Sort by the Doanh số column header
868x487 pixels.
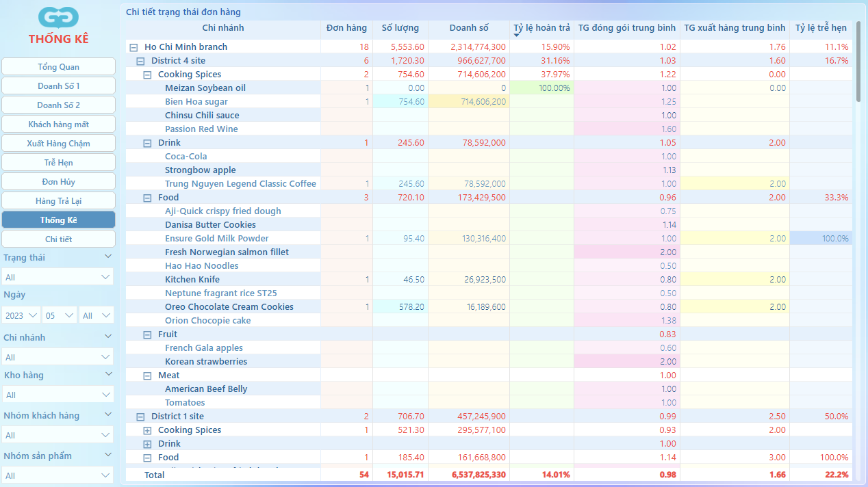[x=469, y=28]
